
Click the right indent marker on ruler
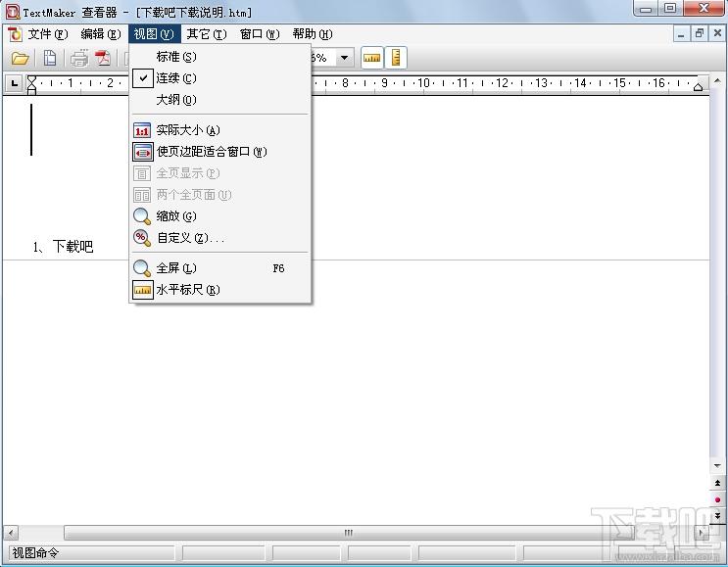(698, 87)
